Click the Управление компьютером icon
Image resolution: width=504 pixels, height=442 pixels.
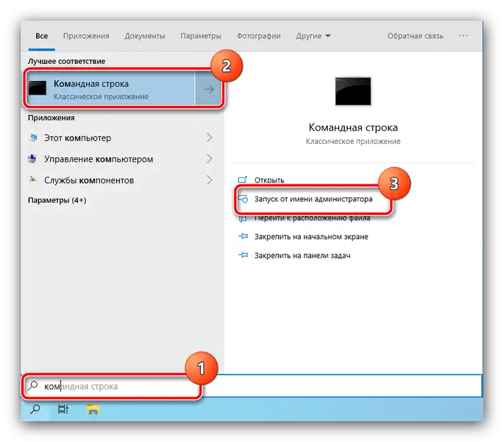point(32,158)
